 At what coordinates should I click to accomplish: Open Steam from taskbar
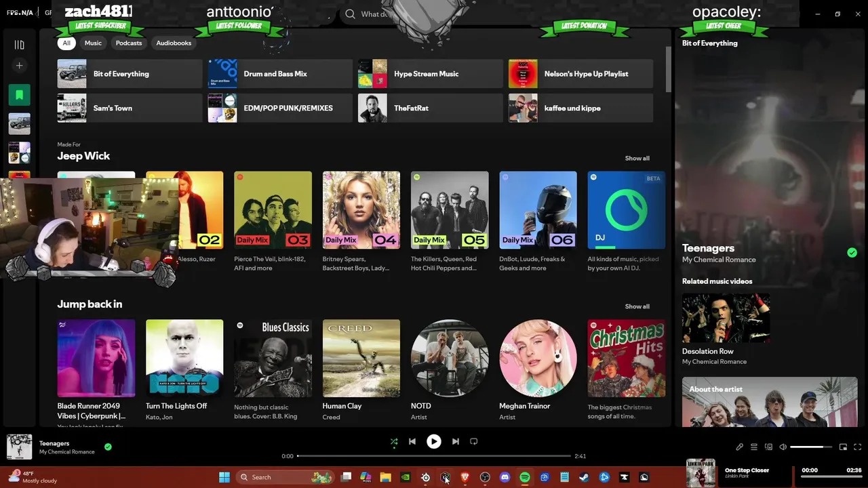584,477
